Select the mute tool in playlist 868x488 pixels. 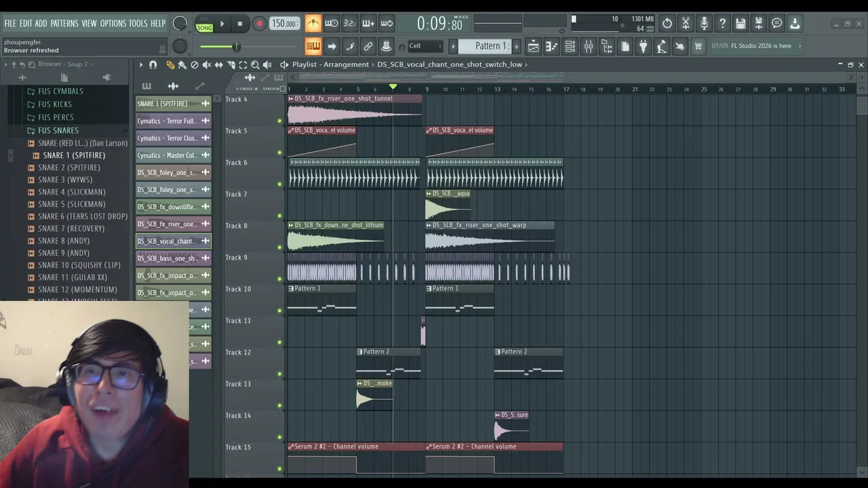tap(207, 64)
